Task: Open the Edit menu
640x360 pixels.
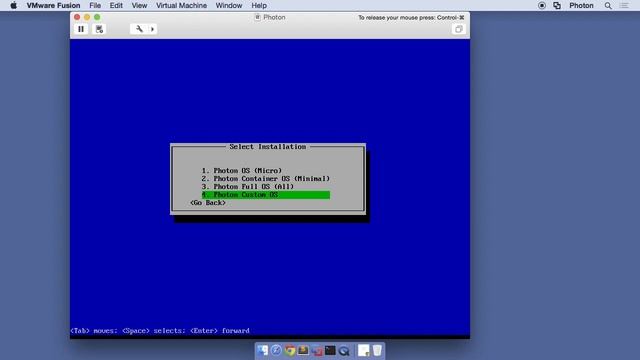Action: pyautogui.click(x=116, y=5)
